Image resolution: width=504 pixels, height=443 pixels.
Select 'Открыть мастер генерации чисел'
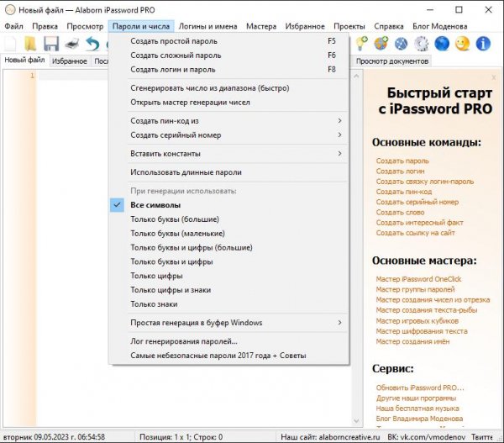[x=229, y=102]
